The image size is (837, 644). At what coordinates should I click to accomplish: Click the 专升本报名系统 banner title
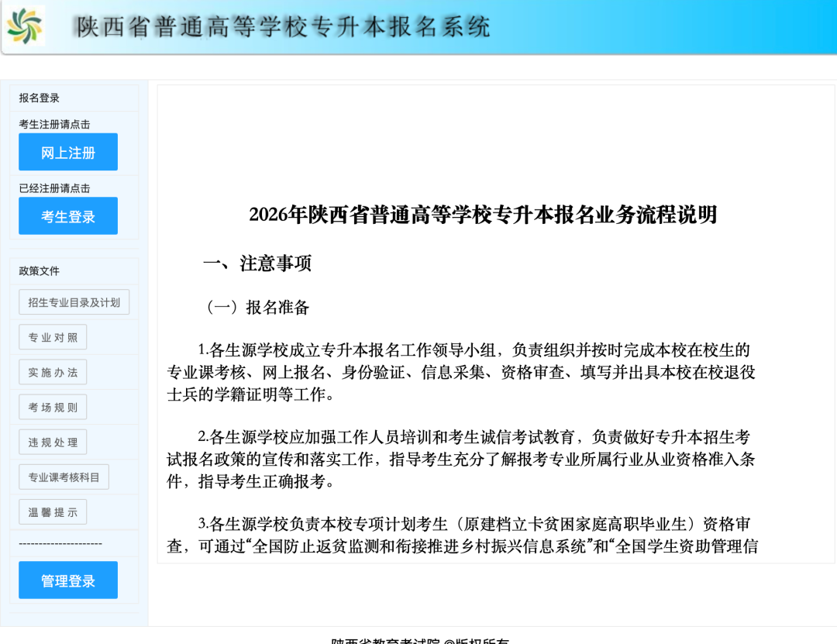coord(283,27)
